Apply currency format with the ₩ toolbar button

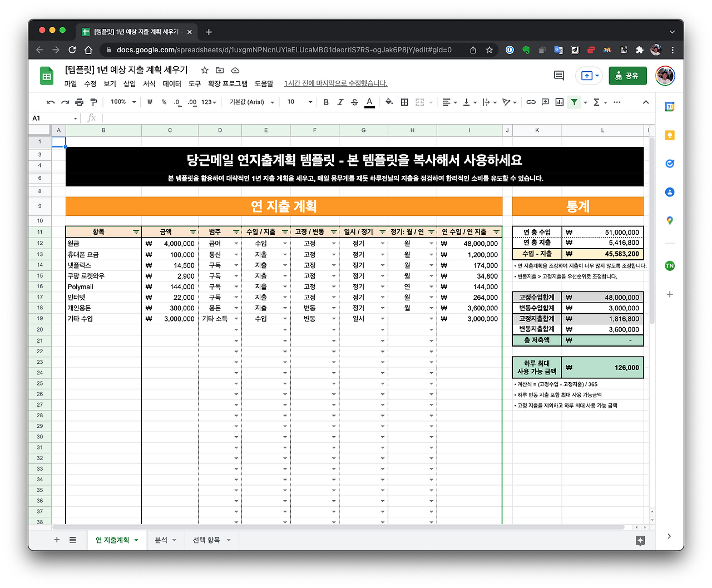[x=150, y=102]
